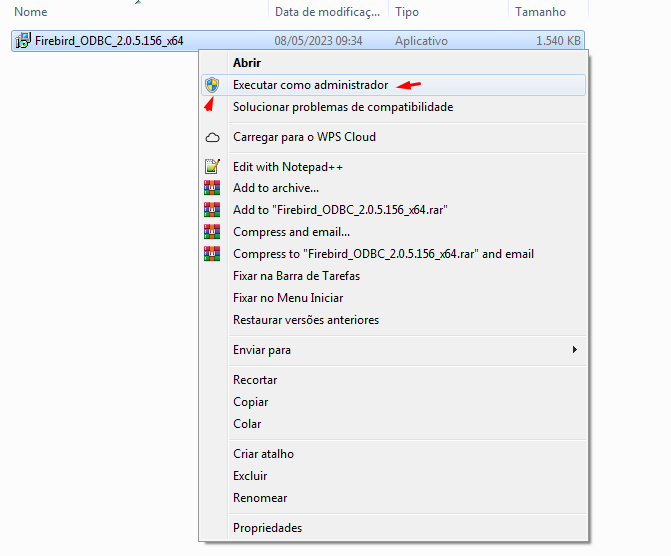The height and width of the screenshot is (556, 671).
Task: Select Executar como administrador
Action: (393, 85)
